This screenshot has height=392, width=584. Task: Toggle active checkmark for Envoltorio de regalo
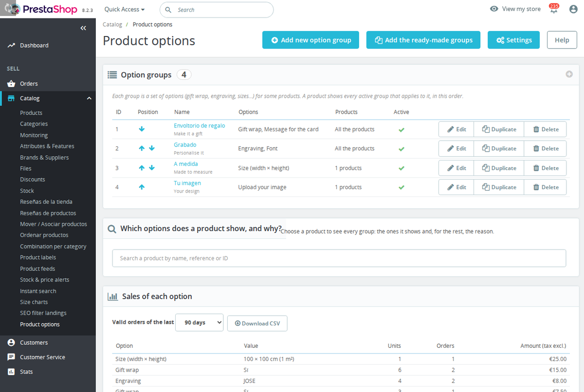coord(401,130)
